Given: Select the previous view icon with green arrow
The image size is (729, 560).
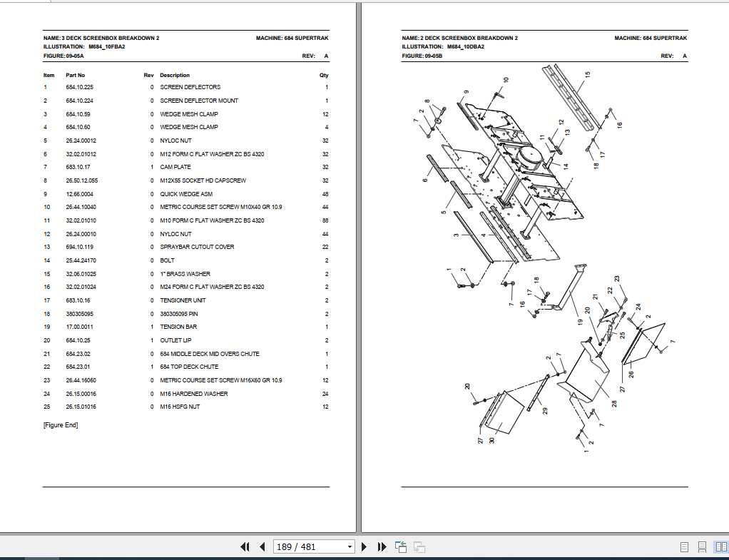Looking at the screenshot, I should pos(400,546).
